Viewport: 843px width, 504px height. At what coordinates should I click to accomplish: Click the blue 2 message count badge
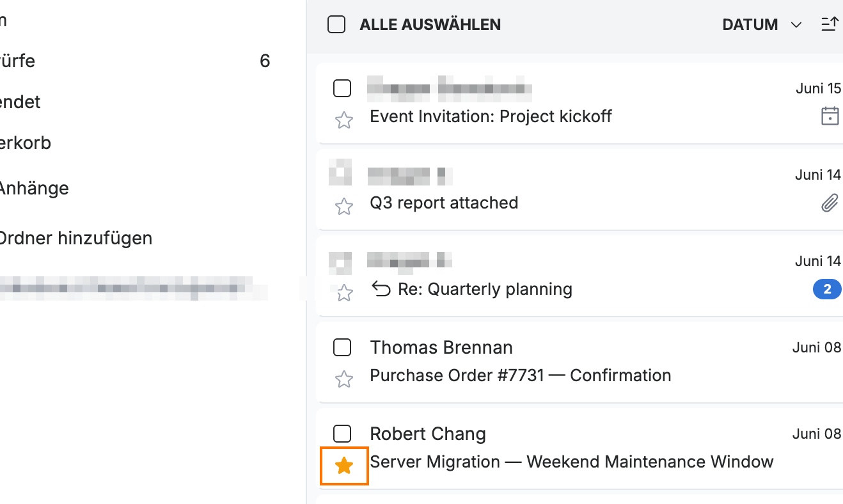[827, 290]
